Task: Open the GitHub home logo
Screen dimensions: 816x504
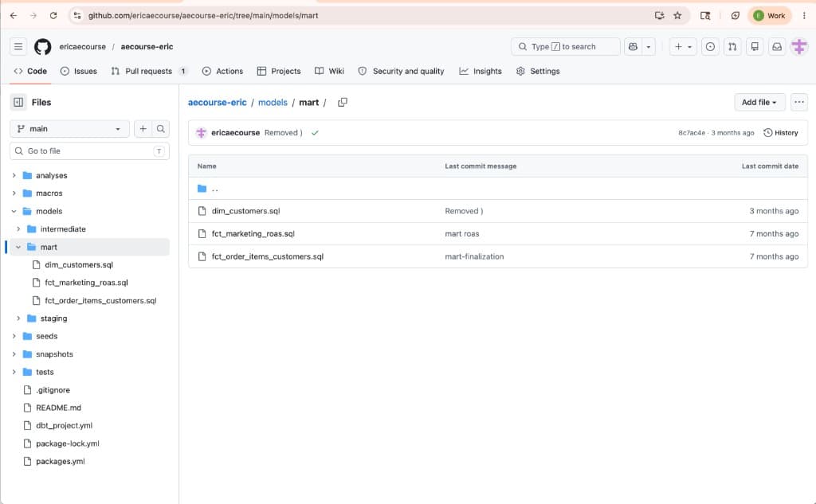Action: [x=43, y=47]
